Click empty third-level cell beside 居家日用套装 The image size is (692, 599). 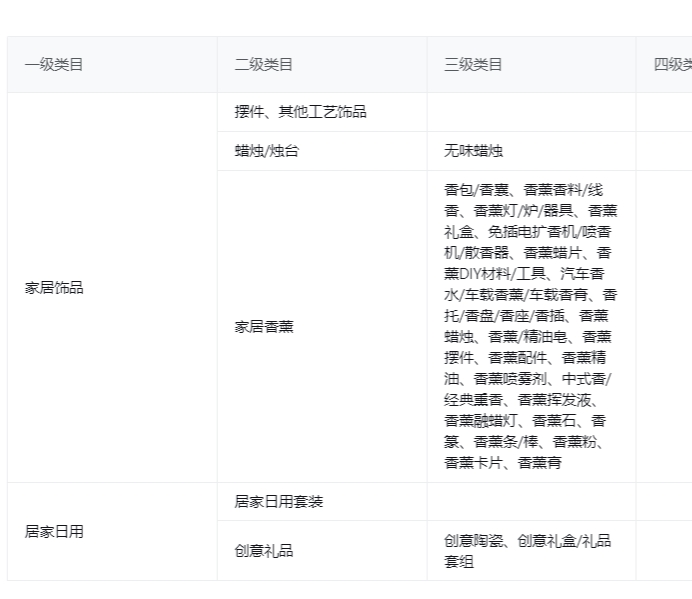tap(530, 501)
